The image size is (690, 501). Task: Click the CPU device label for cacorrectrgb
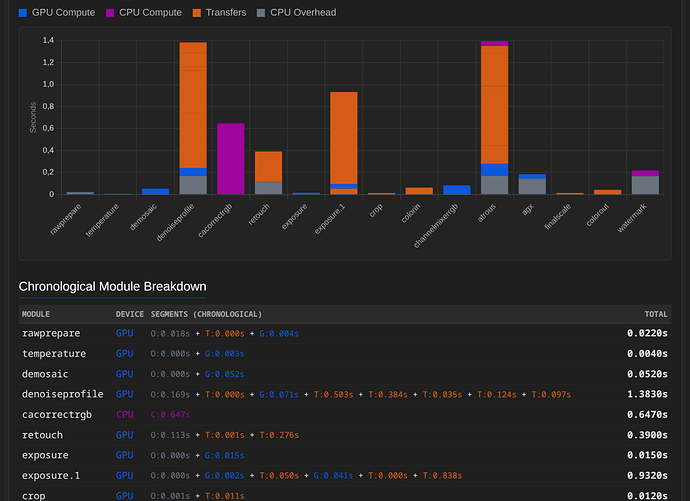tap(124, 414)
